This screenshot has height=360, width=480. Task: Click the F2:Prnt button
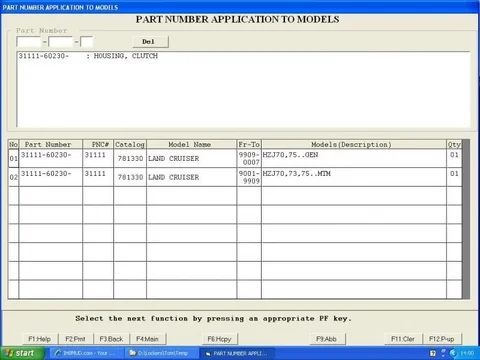(x=76, y=339)
